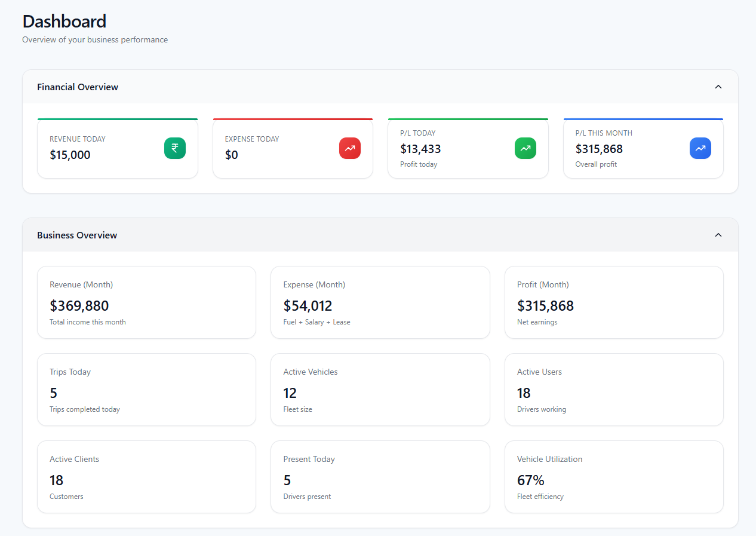Select the red trending icon on Expense Today
The width and height of the screenshot is (756, 536).
coord(349,148)
